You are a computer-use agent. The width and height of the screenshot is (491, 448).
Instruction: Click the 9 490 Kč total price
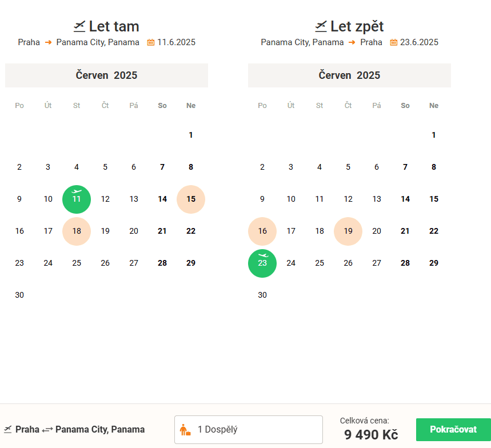371,434
